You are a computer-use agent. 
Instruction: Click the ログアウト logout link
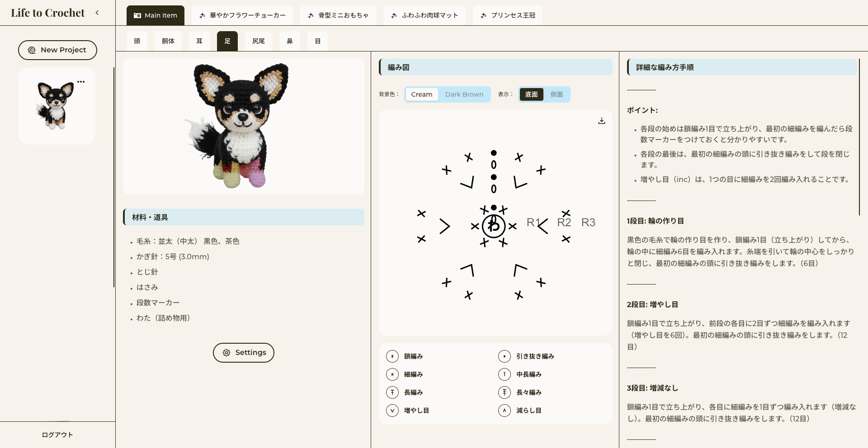point(57,435)
